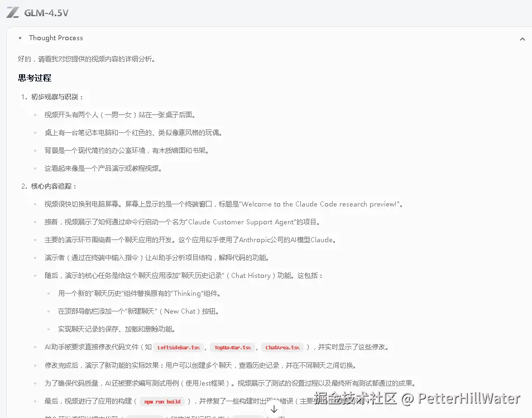Image resolution: width=532 pixels, height=418 pixels.
Task: Click the bullet 修改完成后，演示了新功能的实际效果
Action: 200,366
